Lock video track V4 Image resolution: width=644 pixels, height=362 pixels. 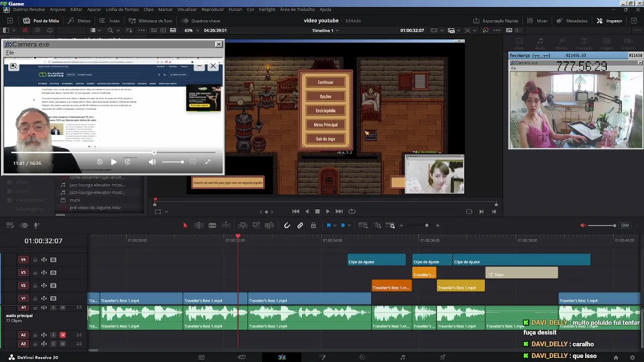tap(35, 260)
